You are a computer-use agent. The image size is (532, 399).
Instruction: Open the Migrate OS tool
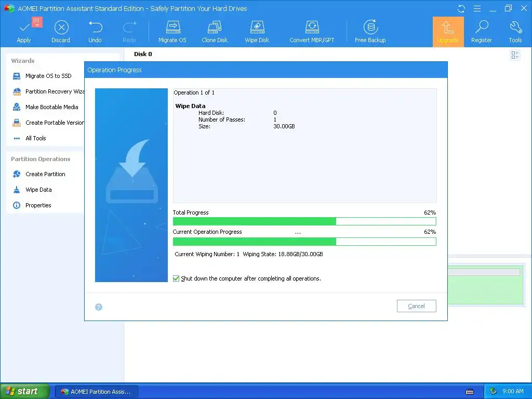coord(172,31)
